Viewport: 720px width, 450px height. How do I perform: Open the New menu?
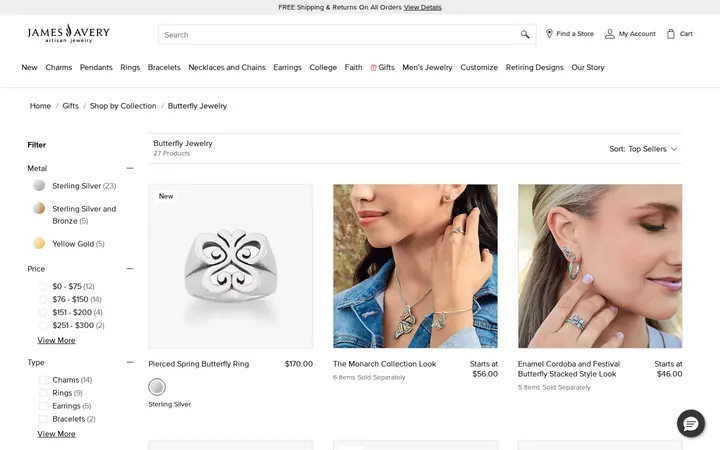29,67
